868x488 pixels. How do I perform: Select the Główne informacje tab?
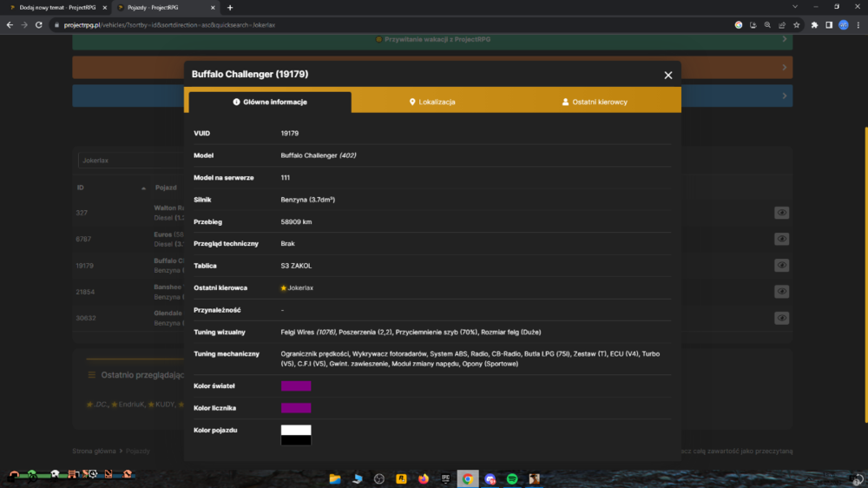[270, 102]
